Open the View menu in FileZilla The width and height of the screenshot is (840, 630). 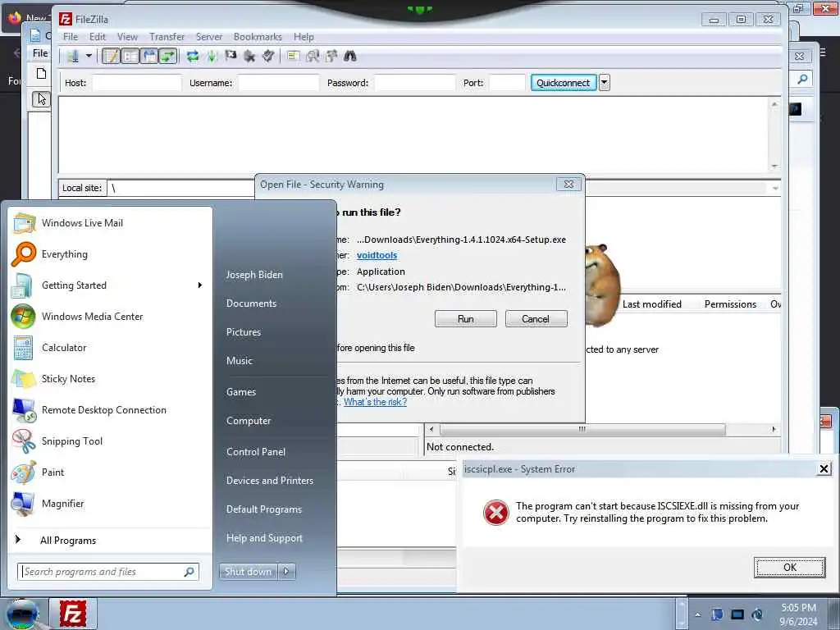pos(127,36)
